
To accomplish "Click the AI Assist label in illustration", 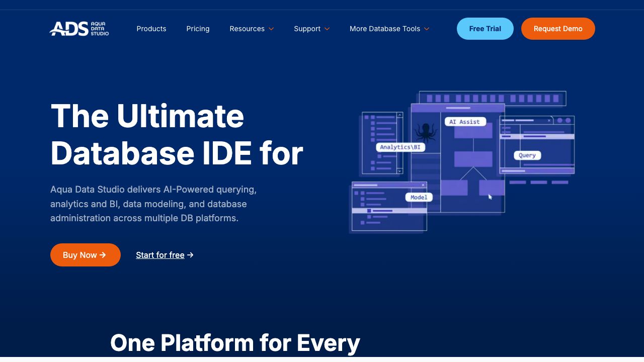I will pyautogui.click(x=465, y=122).
